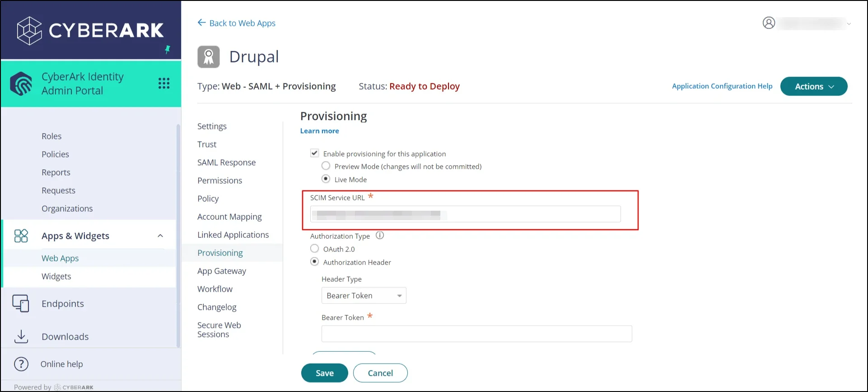Viewport: 868px width, 392px height.
Task: Go to Reports in the sidebar
Action: coord(56,172)
